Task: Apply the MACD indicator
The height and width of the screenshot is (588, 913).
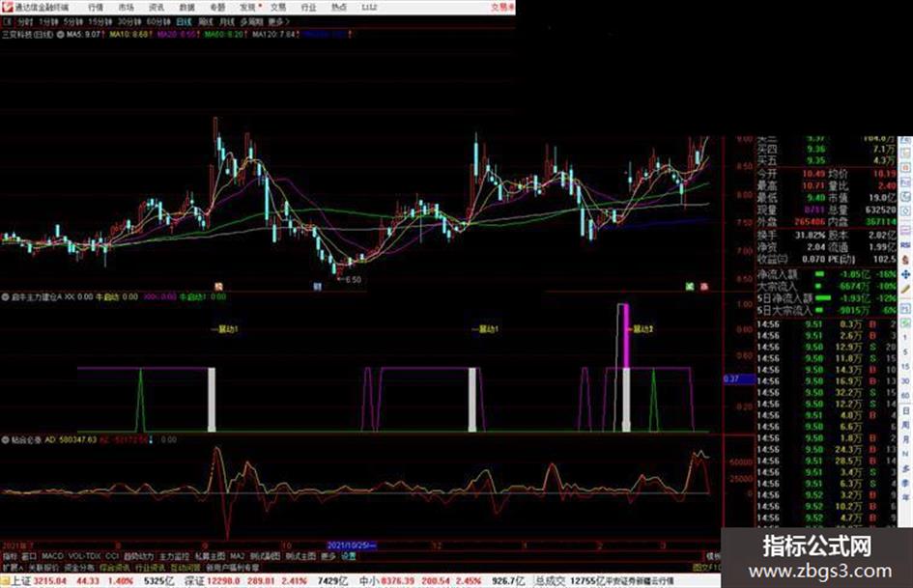Action: (x=52, y=556)
